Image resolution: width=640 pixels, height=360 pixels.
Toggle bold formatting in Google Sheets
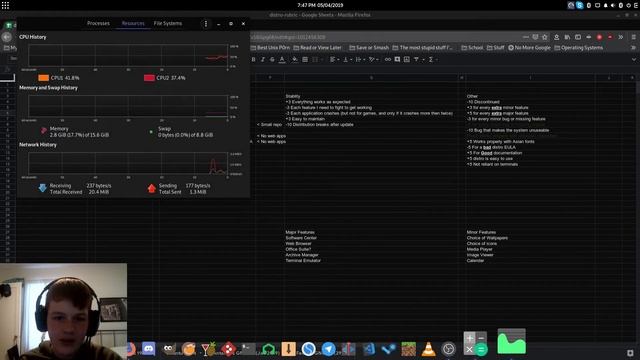[253, 60]
